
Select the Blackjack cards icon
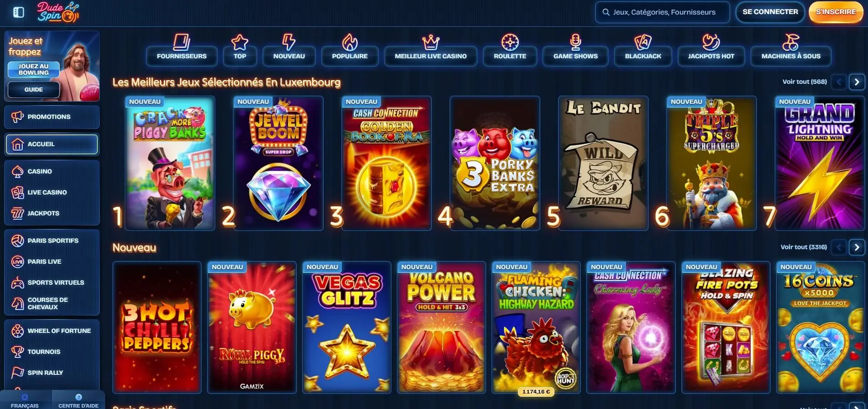[x=643, y=42]
